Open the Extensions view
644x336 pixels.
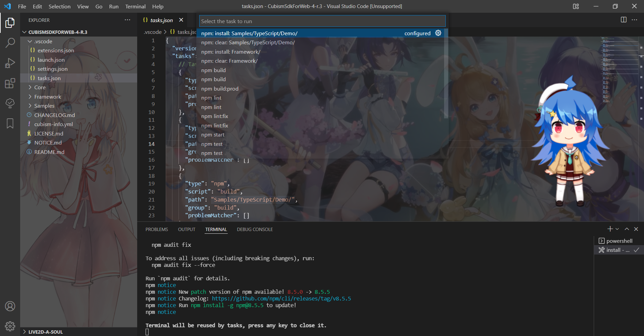click(x=10, y=83)
